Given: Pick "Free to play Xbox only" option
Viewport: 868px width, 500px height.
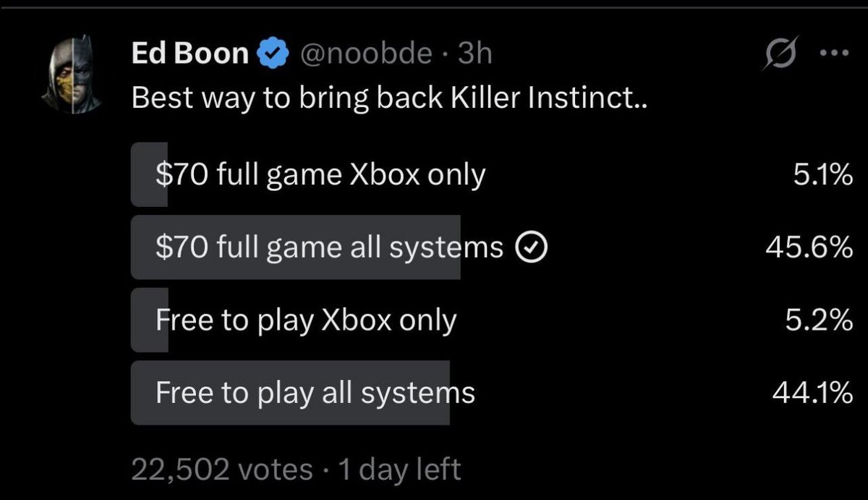Looking at the screenshot, I should pyautogui.click(x=306, y=320).
